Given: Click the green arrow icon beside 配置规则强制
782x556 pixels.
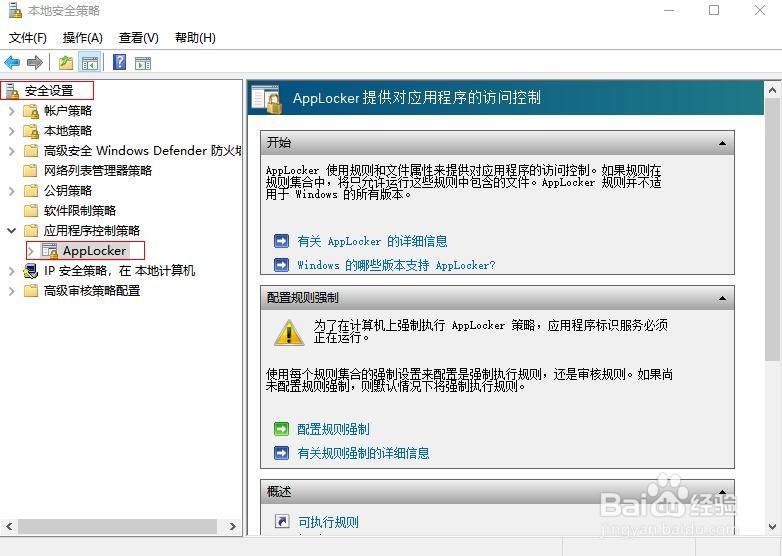Looking at the screenshot, I should (282, 429).
